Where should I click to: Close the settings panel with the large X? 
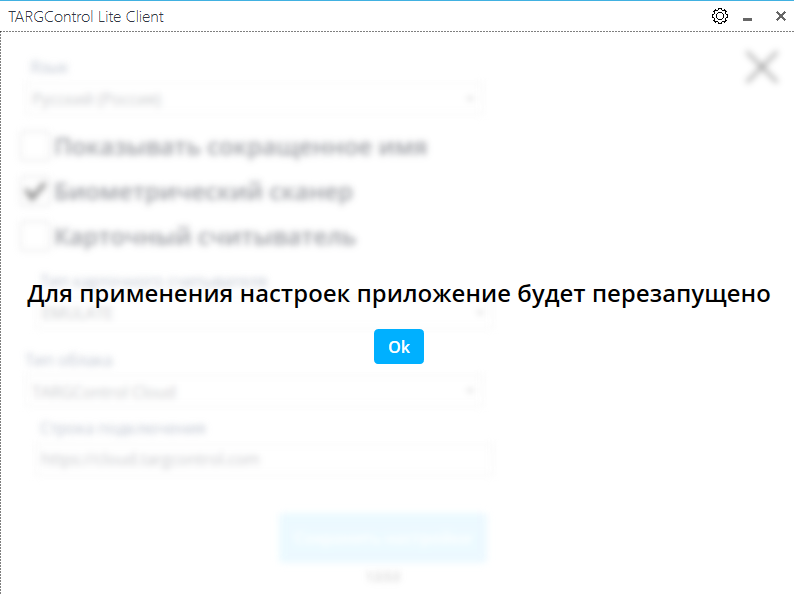pos(761,67)
